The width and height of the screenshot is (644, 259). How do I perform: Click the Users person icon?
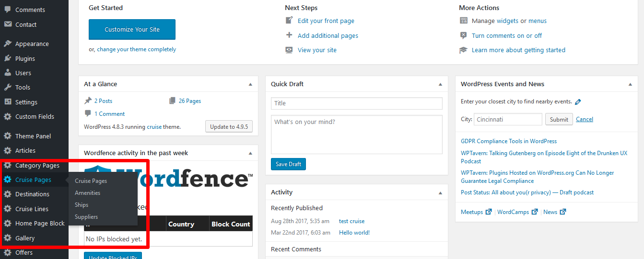click(x=8, y=73)
